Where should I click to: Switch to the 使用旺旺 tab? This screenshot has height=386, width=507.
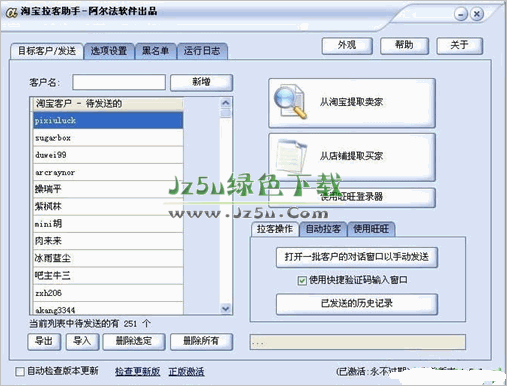(371, 229)
